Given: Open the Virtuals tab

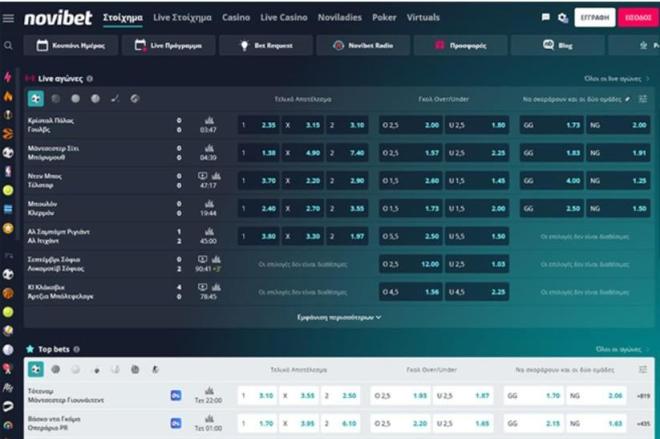Looking at the screenshot, I should click(x=423, y=18).
